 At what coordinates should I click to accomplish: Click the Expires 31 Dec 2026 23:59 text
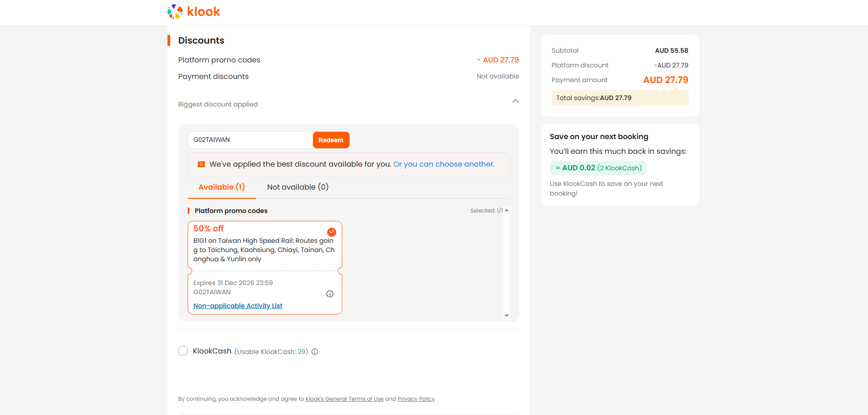[233, 283]
